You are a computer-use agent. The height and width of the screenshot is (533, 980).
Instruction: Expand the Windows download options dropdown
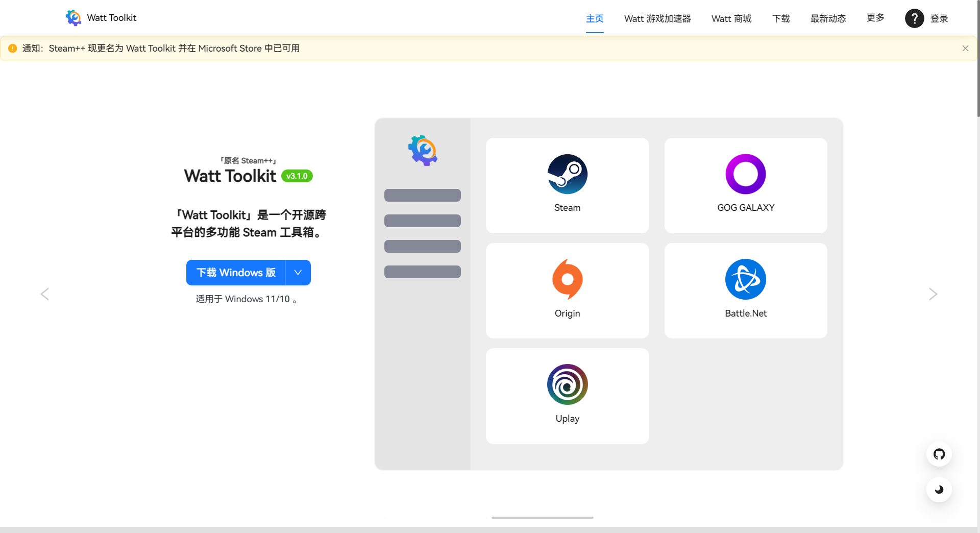[298, 273]
